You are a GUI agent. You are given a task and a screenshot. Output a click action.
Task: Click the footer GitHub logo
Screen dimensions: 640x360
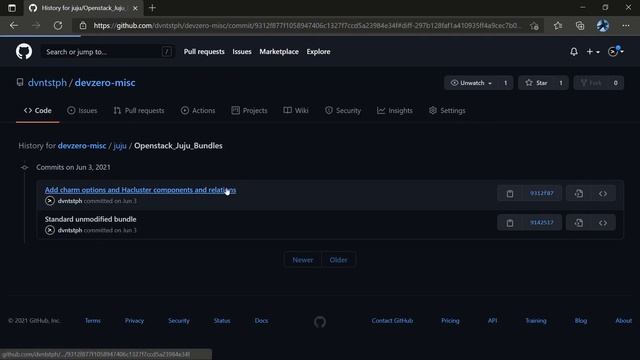(320, 322)
